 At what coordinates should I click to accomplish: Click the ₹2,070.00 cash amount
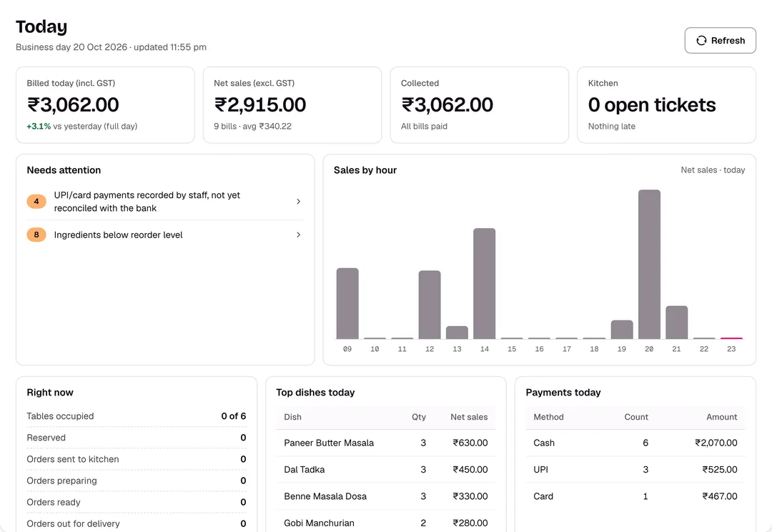pyautogui.click(x=716, y=443)
